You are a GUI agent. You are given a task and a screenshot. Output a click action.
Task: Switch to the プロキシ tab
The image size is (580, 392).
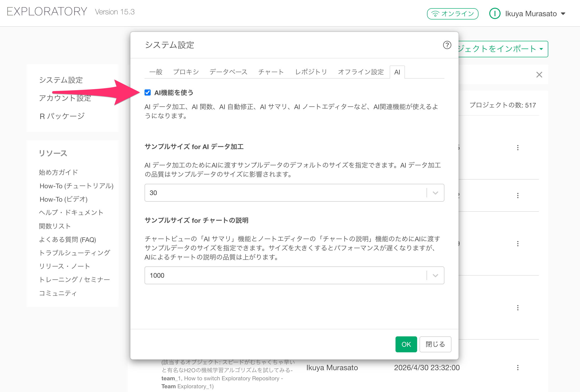pos(186,72)
